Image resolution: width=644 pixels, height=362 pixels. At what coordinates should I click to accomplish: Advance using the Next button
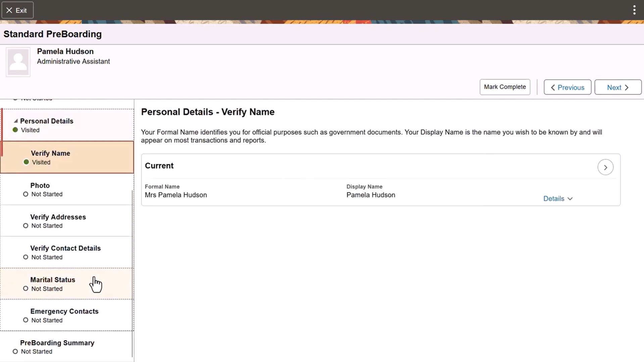(617, 87)
